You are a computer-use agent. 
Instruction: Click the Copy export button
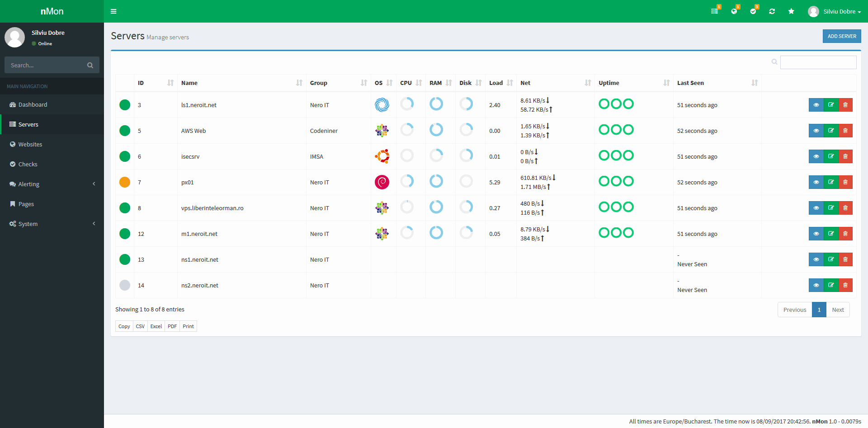(124, 326)
